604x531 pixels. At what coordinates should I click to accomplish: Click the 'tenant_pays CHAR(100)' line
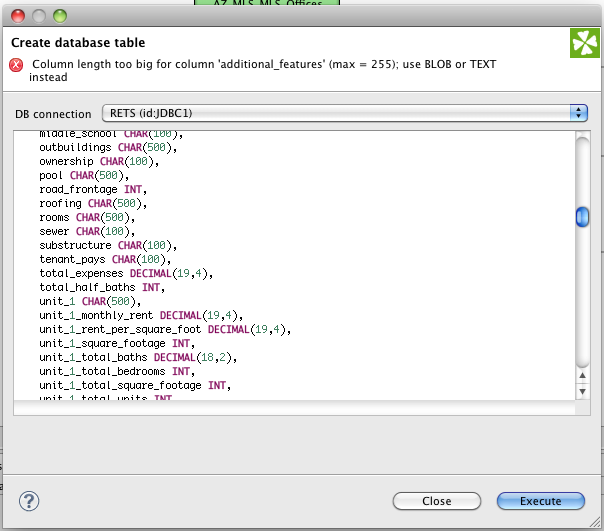[105, 259]
